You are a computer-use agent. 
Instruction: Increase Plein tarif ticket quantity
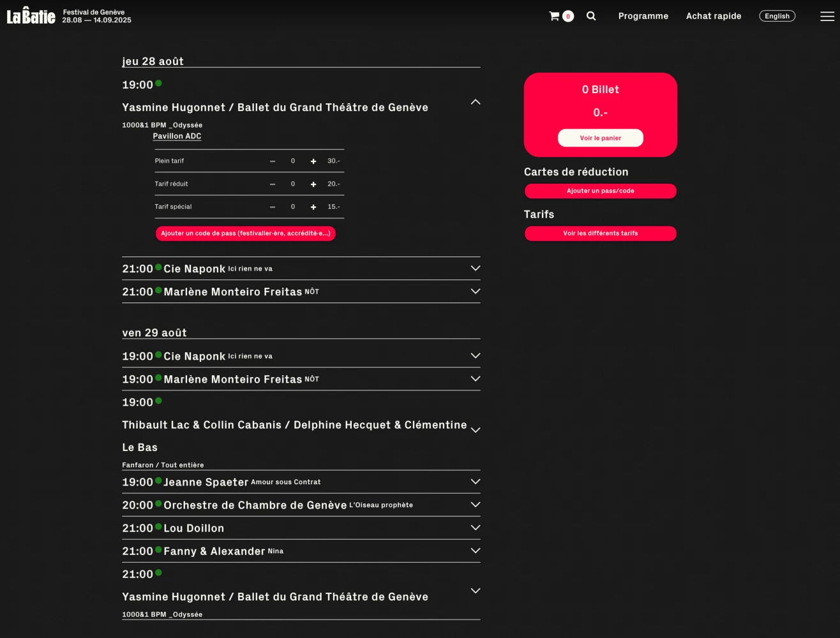point(313,161)
